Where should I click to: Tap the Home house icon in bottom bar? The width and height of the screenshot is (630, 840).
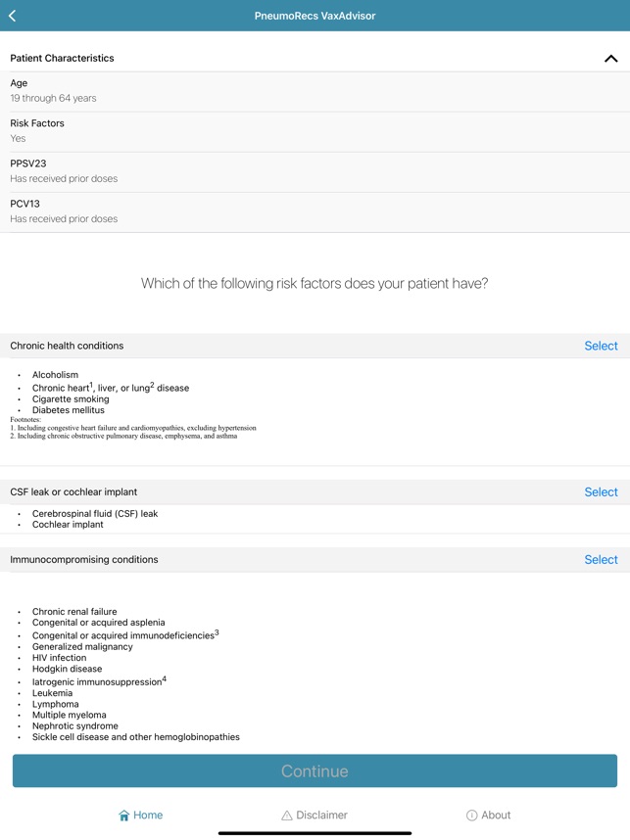point(123,815)
